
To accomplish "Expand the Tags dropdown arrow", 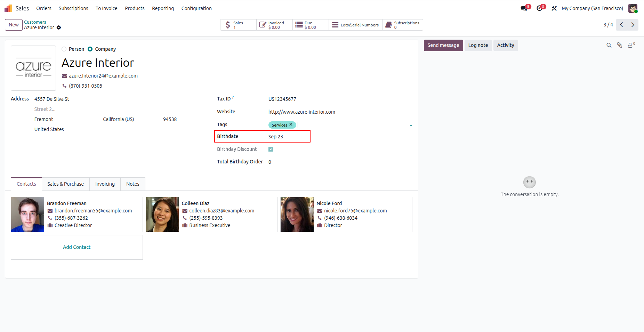I will point(411,125).
